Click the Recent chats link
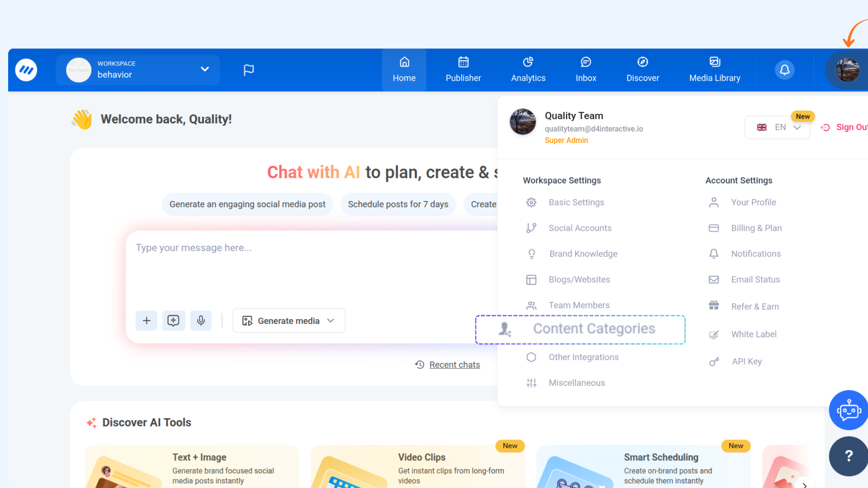Viewport: 868px width, 488px height. pyautogui.click(x=454, y=365)
